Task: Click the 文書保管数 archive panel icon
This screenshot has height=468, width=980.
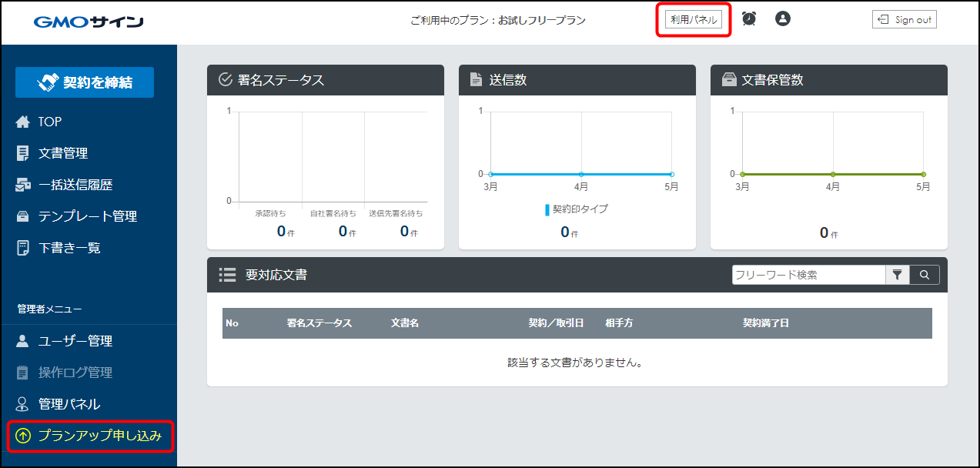Action: tap(728, 79)
